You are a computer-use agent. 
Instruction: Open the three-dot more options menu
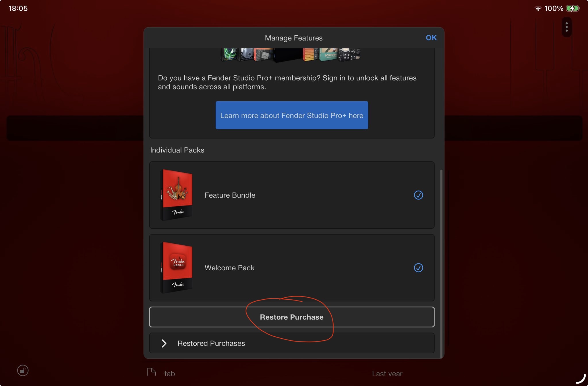click(566, 27)
